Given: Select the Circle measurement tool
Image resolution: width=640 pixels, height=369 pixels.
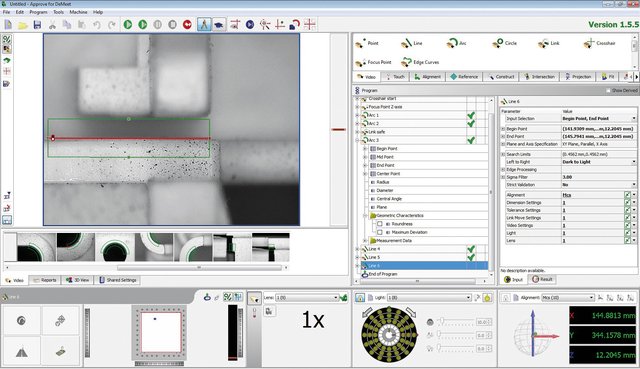Looking at the screenshot, I should click(x=504, y=43).
